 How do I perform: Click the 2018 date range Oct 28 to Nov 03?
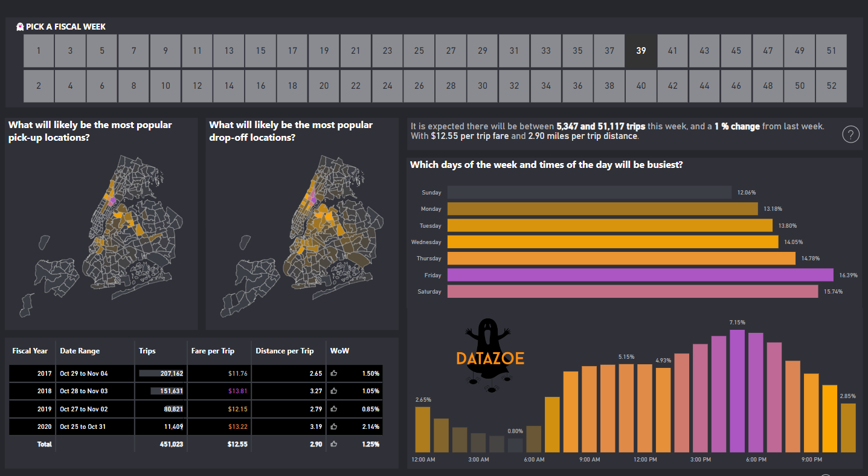pyautogui.click(x=85, y=391)
